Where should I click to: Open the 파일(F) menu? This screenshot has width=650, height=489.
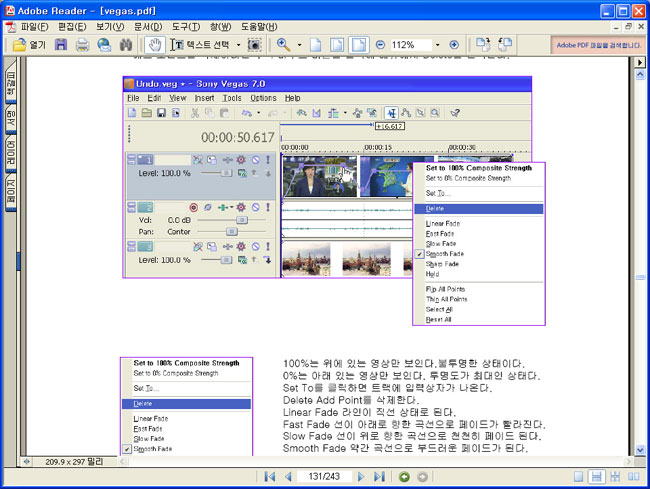pyautogui.click(x=34, y=27)
